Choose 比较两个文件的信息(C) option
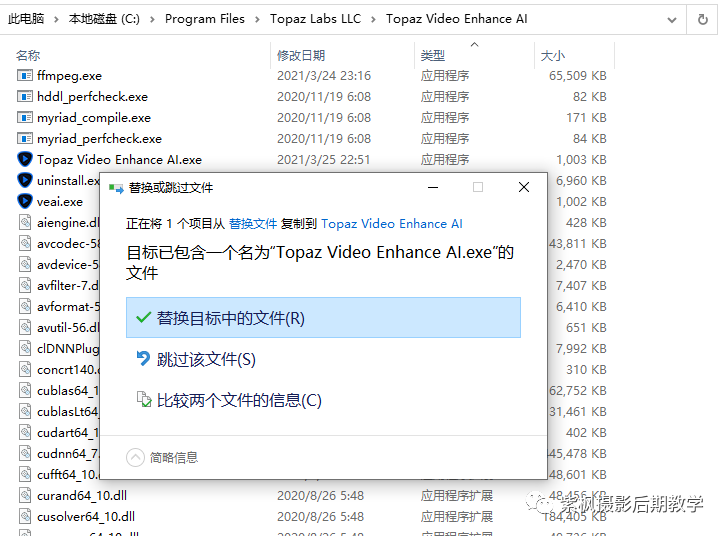The image size is (727, 536). click(x=239, y=400)
